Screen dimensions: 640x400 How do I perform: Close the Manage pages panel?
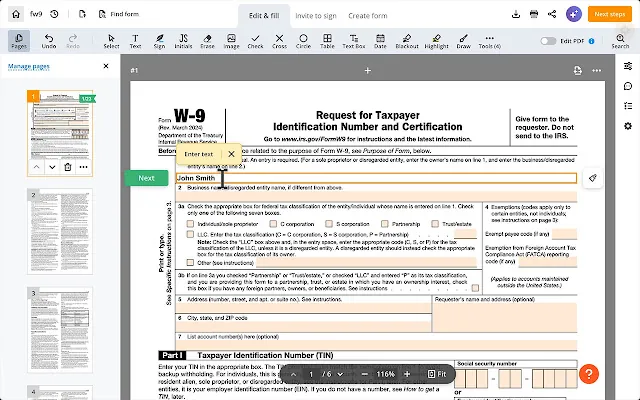click(106, 66)
